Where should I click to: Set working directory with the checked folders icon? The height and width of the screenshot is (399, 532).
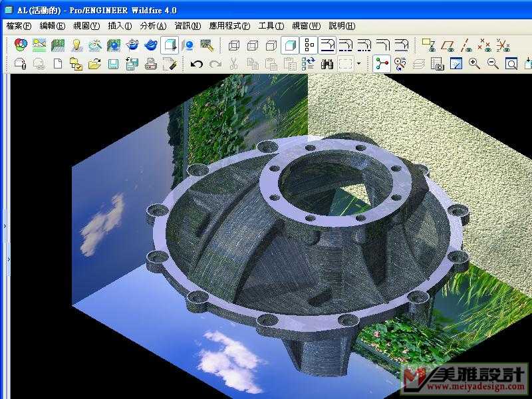point(76,64)
